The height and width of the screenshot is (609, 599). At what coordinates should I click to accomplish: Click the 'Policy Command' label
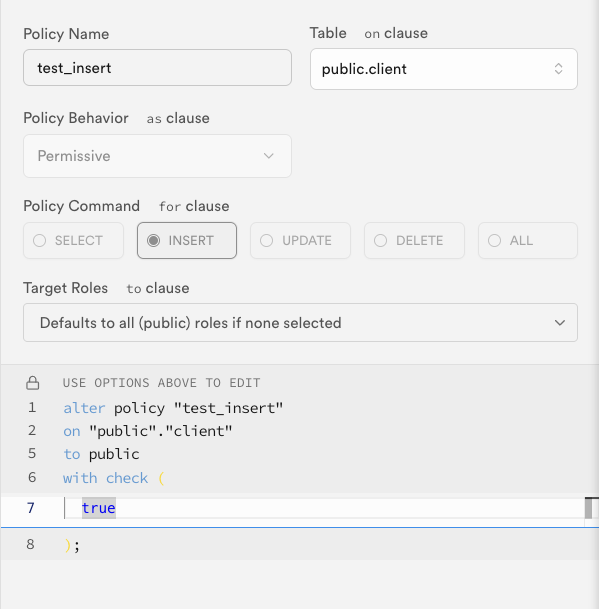(82, 206)
